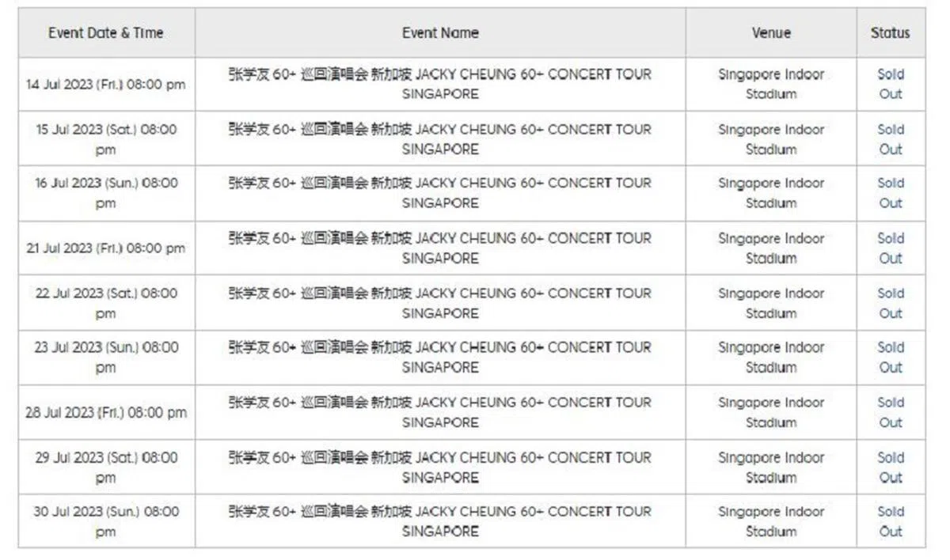
Task: Click Singapore Indoor Stadium in the 21 Jul row
Action: click(771, 248)
